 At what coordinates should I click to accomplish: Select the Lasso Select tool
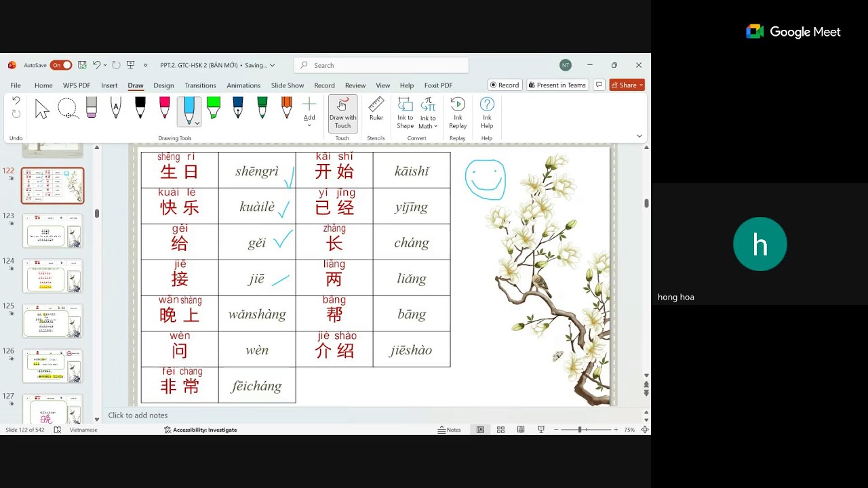(x=67, y=108)
